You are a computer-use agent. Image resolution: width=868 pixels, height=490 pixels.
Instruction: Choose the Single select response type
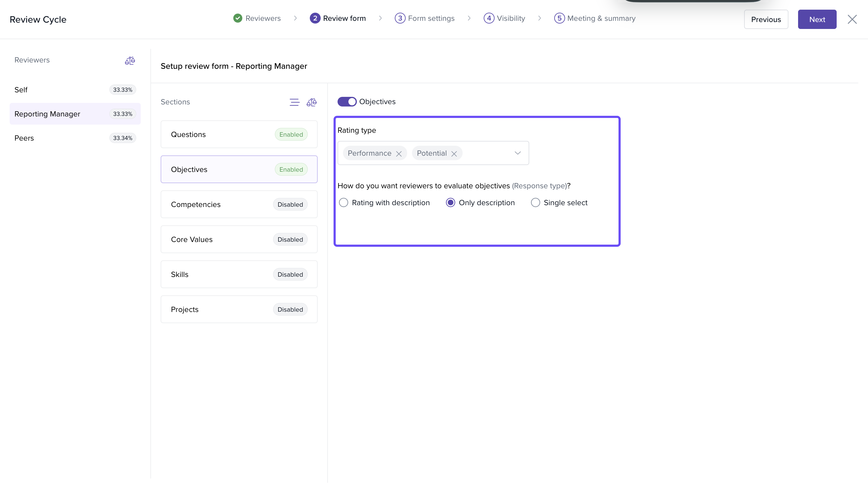[x=535, y=203]
